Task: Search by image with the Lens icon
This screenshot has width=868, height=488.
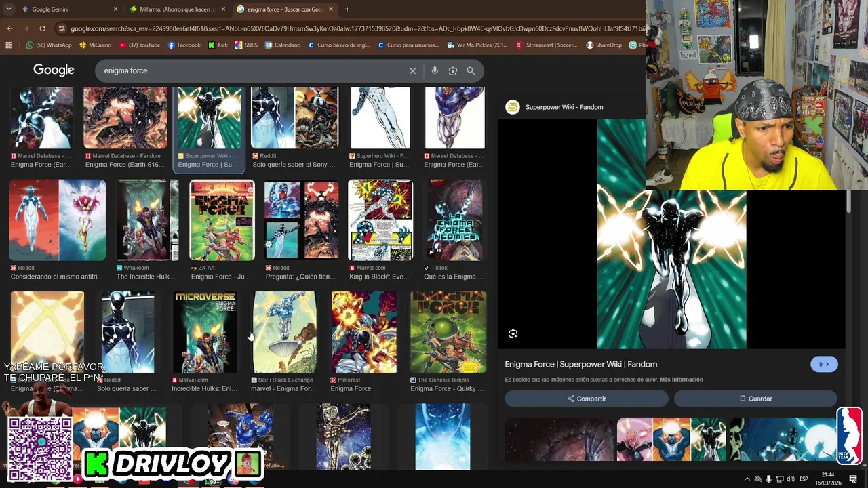Action: [453, 70]
